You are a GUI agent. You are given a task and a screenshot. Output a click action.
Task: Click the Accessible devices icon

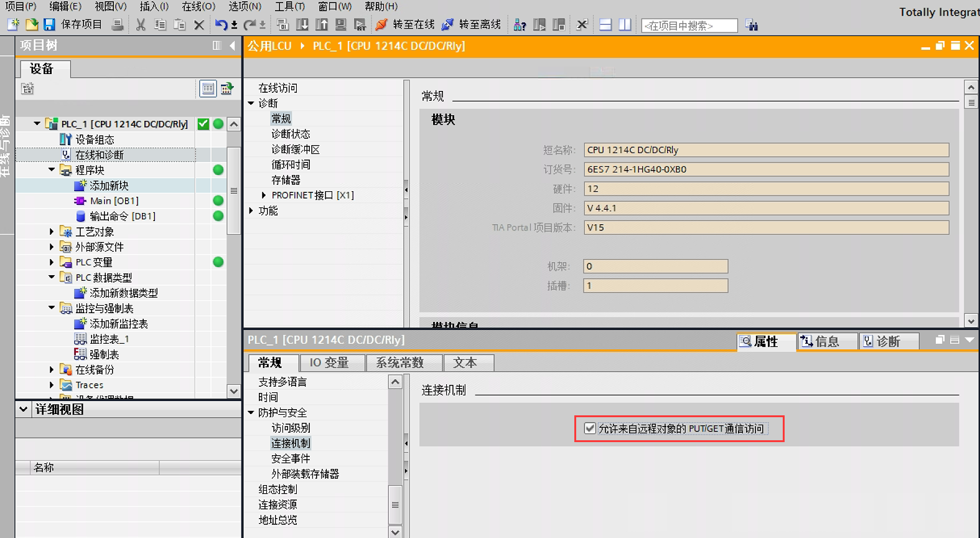point(520,25)
